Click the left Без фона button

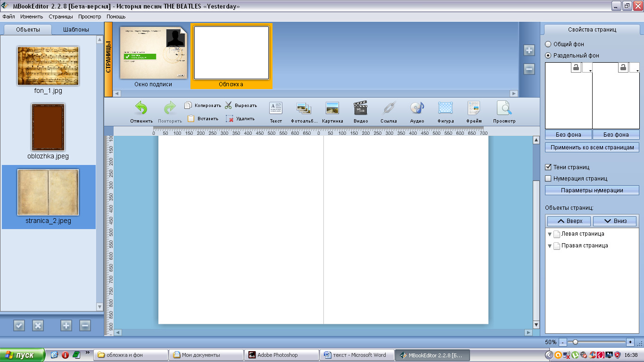pos(569,135)
